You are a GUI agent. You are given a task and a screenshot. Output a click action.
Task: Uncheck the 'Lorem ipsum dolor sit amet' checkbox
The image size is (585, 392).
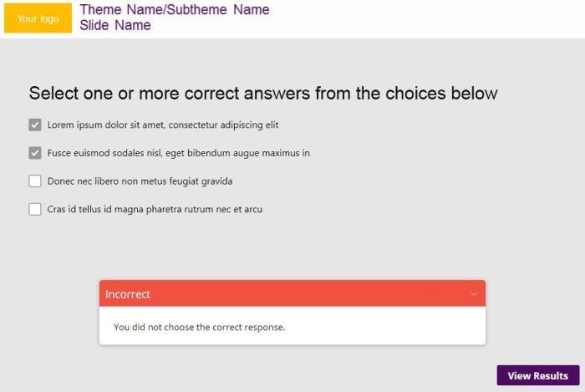pos(35,125)
